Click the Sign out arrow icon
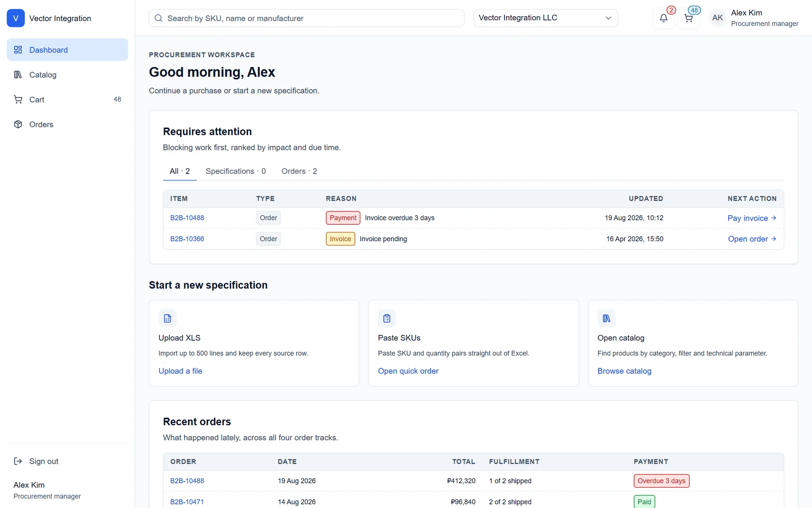Screen dimensions: 812x508 click(x=18, y=461)
